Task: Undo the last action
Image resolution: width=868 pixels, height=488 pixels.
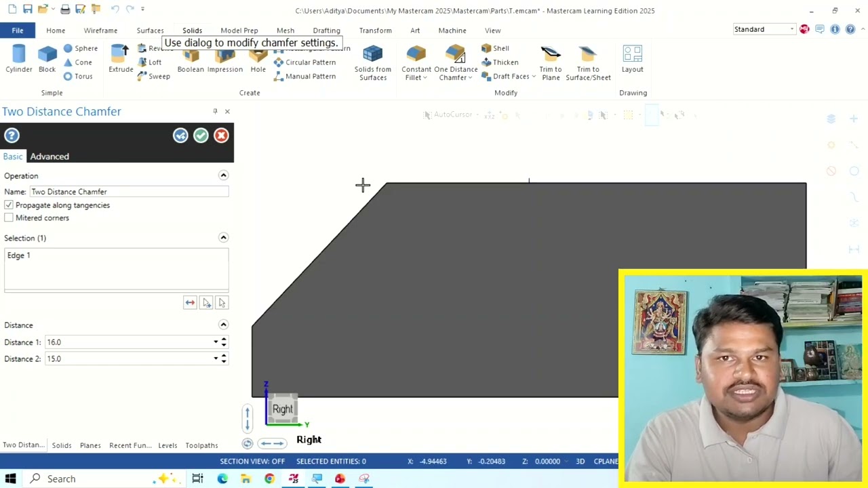Action: click(x=115, y=9)
